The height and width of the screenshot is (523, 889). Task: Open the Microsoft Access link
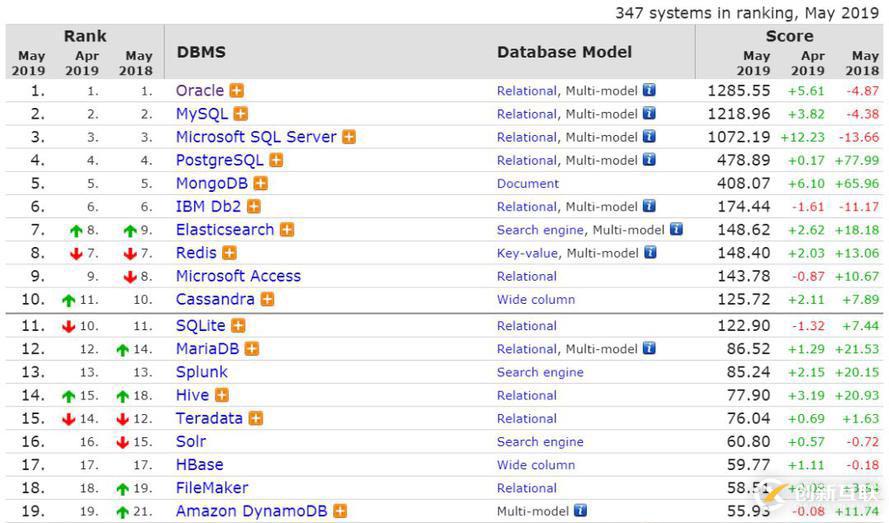coord(238,276)
